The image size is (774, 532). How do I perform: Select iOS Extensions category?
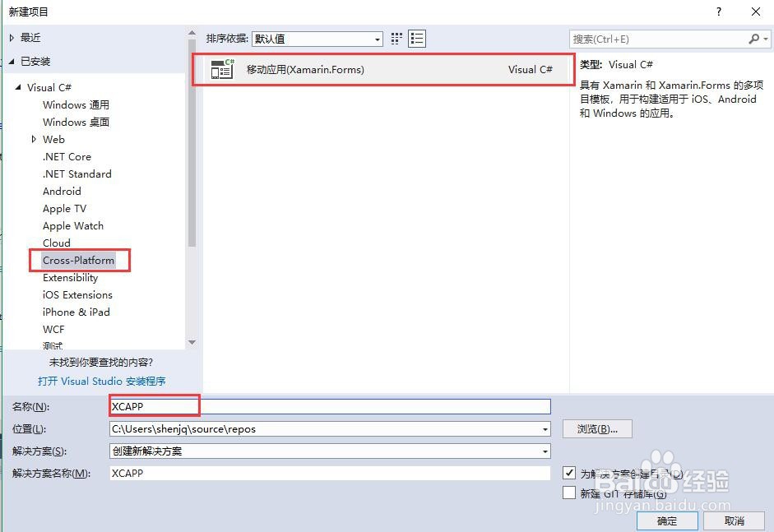pyautogui.click(x=77, y=294)
